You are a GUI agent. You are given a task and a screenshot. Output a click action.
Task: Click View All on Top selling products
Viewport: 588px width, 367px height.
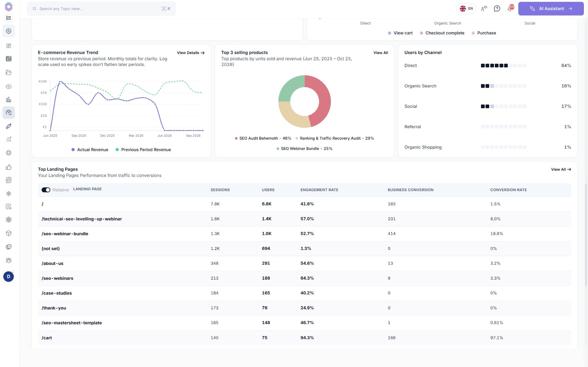(x=380, y=53)
